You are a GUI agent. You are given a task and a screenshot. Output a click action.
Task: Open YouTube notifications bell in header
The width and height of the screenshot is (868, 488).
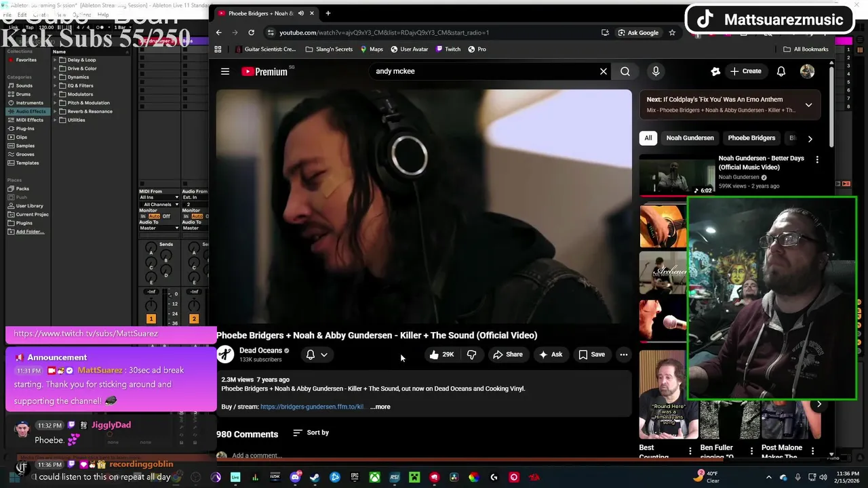[781, 71]
